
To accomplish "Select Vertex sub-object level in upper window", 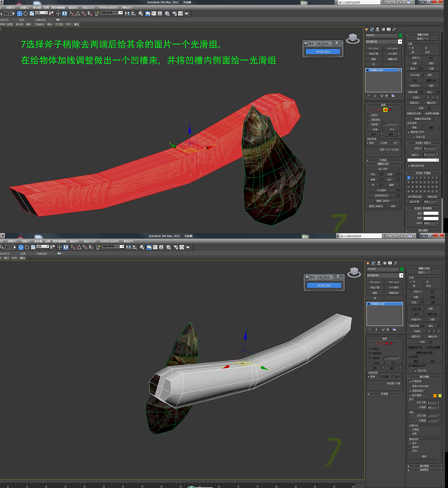I will (x=372, y=109).
